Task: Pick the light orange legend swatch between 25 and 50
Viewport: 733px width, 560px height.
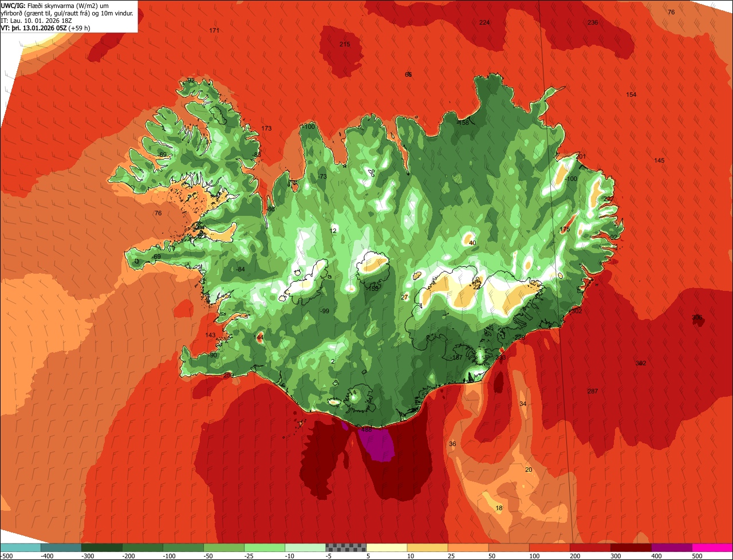Action: (x=468, y=547)
